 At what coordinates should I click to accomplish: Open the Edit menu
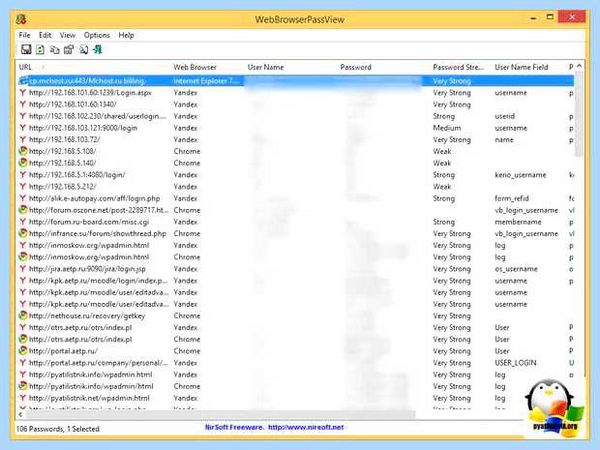[x=45, y=35]
